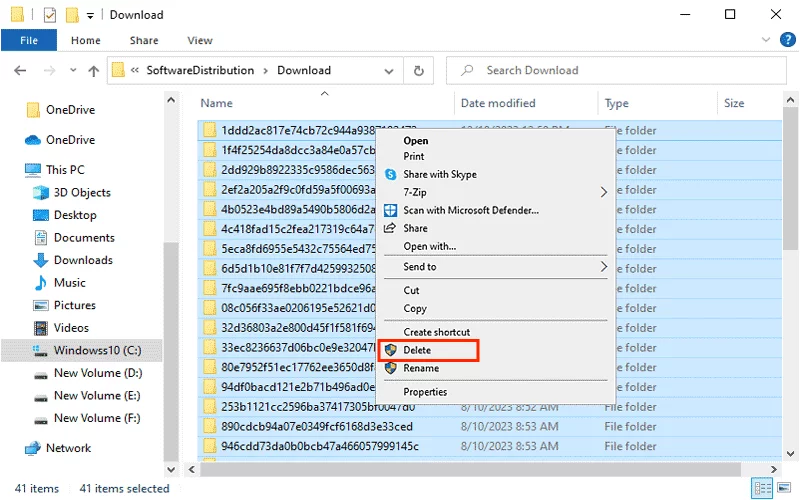Open the recent locations dropdown arrow
This screenshot has width=800, height=500.
[x=73, y=70]
